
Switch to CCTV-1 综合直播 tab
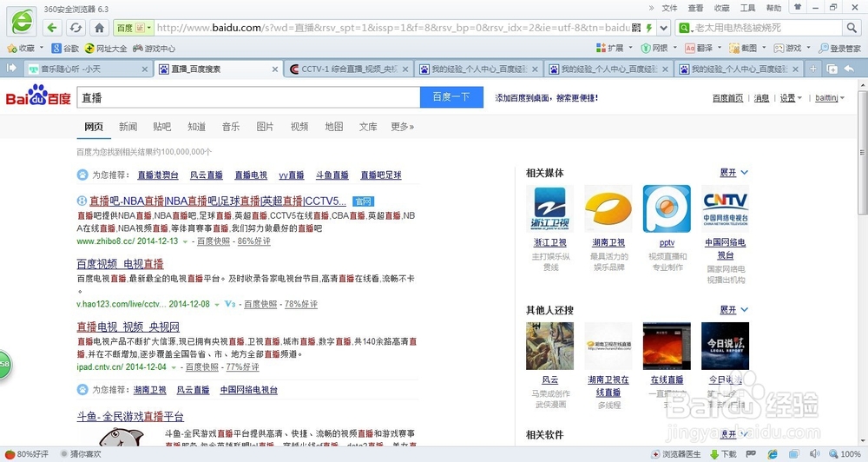click(349, 69)
